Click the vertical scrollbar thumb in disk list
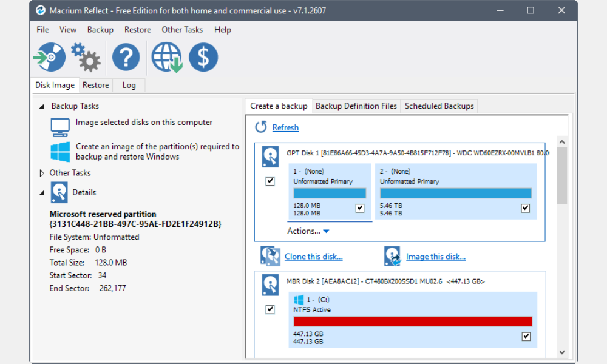 click(562, 175)
